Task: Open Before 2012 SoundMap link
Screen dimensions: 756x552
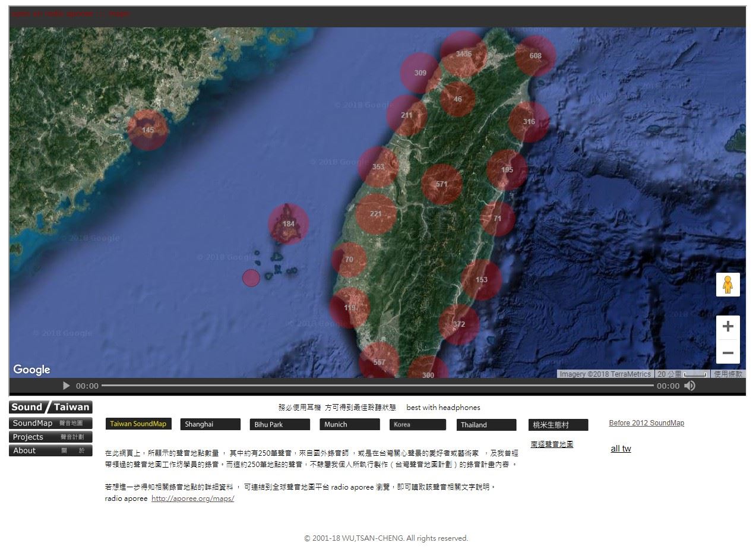Action: (646, 423)
